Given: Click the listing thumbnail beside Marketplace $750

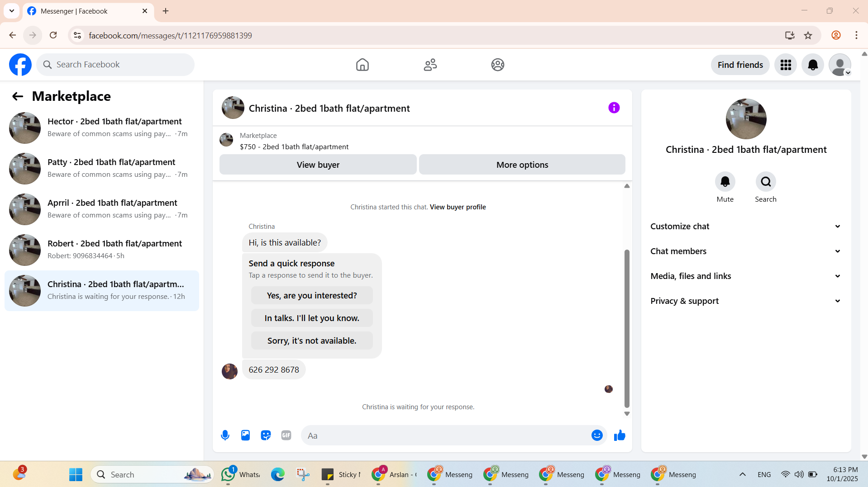Looking at the screenshot, I should (226, 140).
